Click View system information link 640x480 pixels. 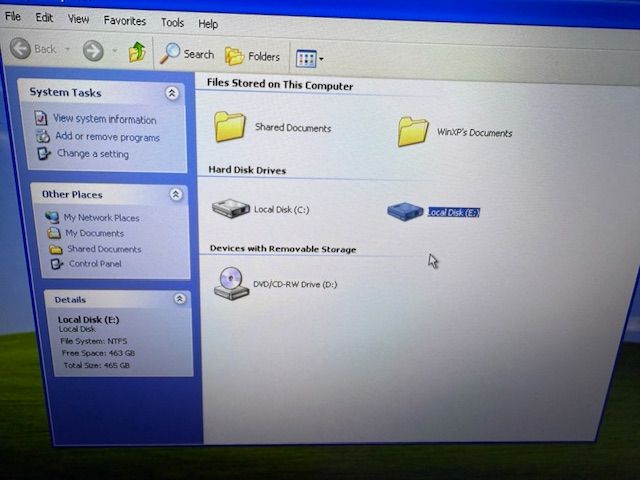[x=104, y=119]
